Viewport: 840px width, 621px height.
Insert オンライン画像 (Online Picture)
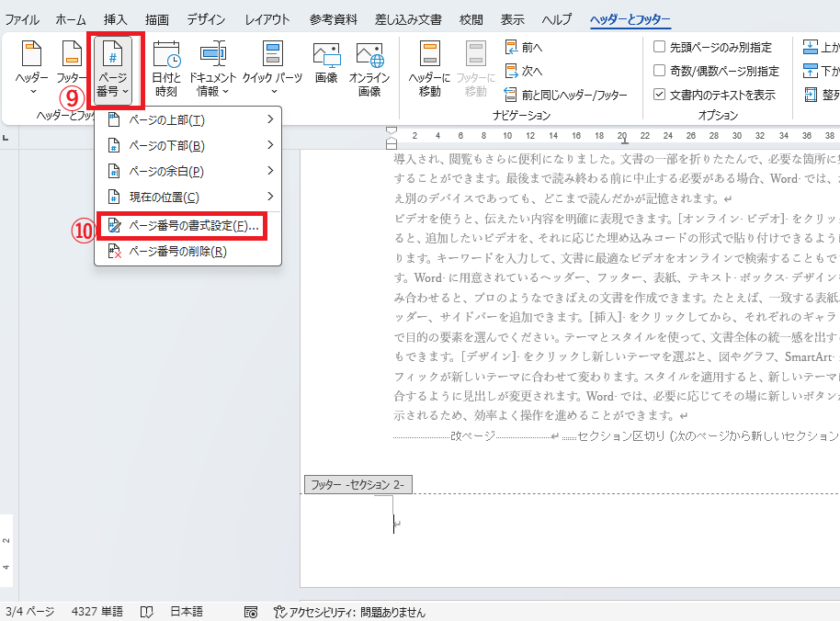tap(369, 69)
